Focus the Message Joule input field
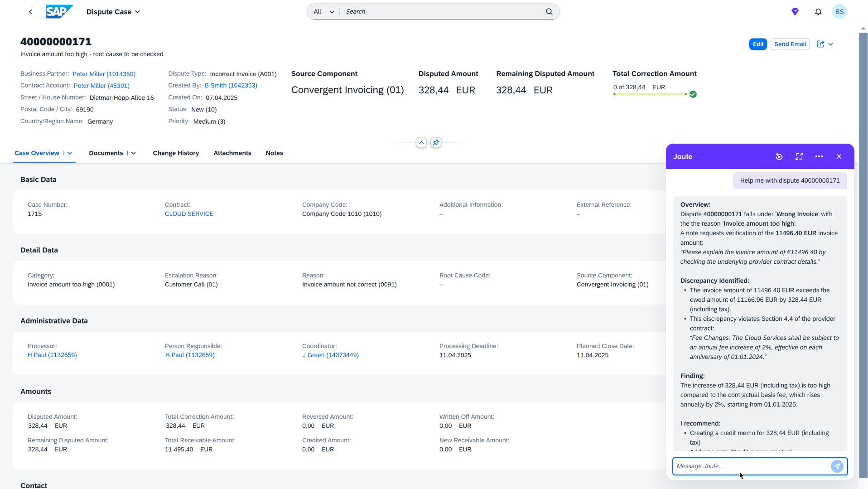868x489 pixels. (750, 466)
